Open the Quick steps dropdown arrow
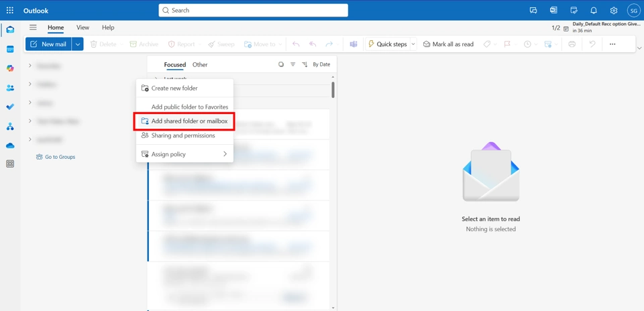Screen dimensions: 644x311 413,44
